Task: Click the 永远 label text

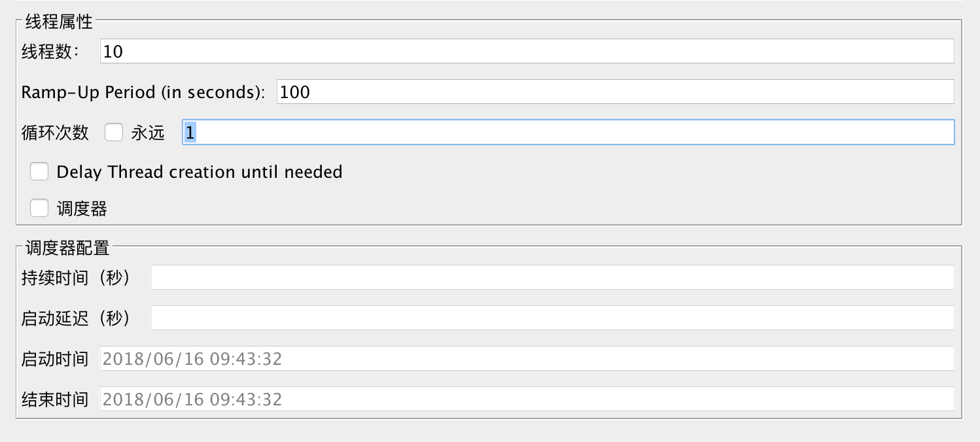Action: 147,133
